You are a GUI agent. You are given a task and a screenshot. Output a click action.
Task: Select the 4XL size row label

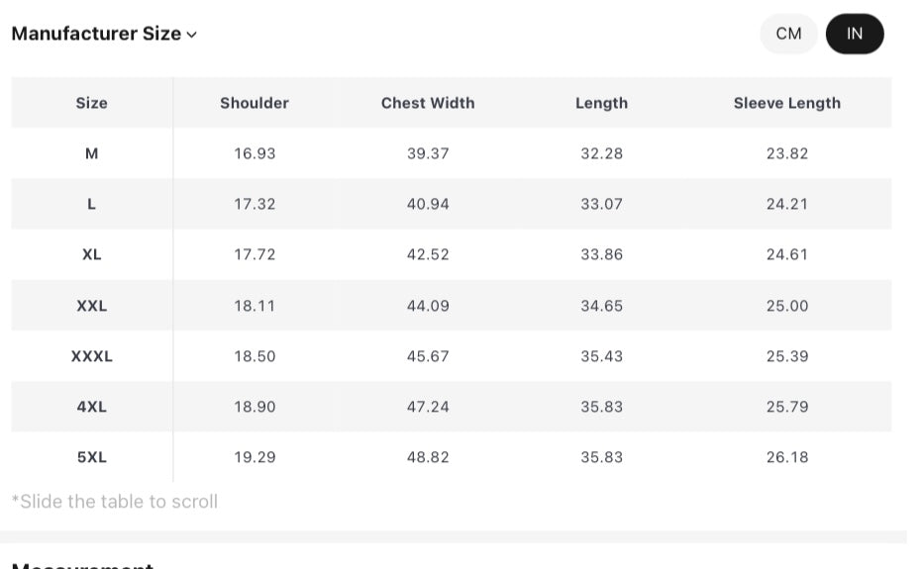91,407
